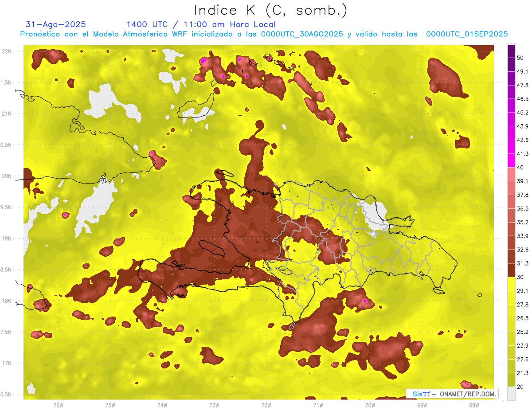Click the "1.5N" latitude axis label
The image size is (532, 411).
(x=7, y=82)
